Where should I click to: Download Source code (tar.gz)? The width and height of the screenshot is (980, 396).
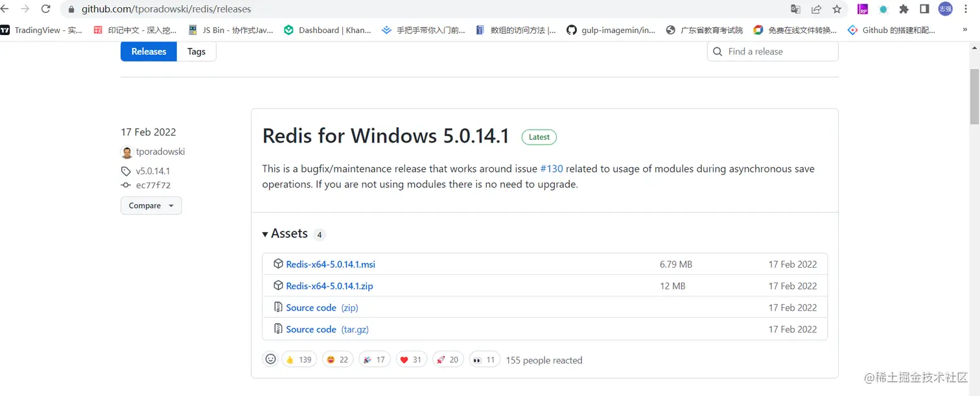point(327,329)
